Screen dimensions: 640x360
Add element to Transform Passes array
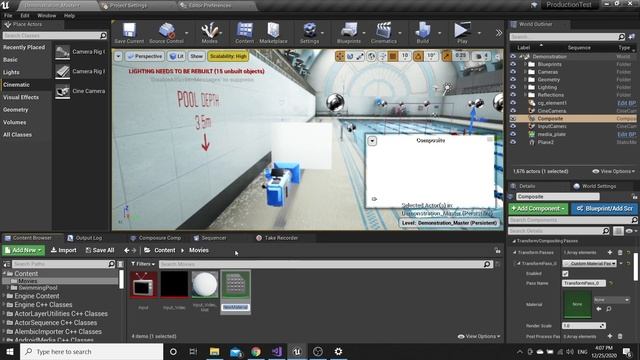click(610, 253)
